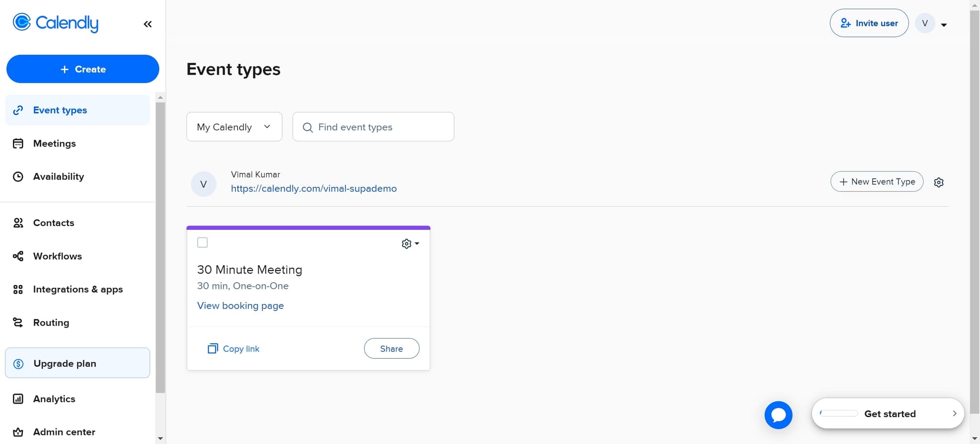Open the Meetings section icon
The width and height of the screenshot is (980, 444).
tap(18, 143)
